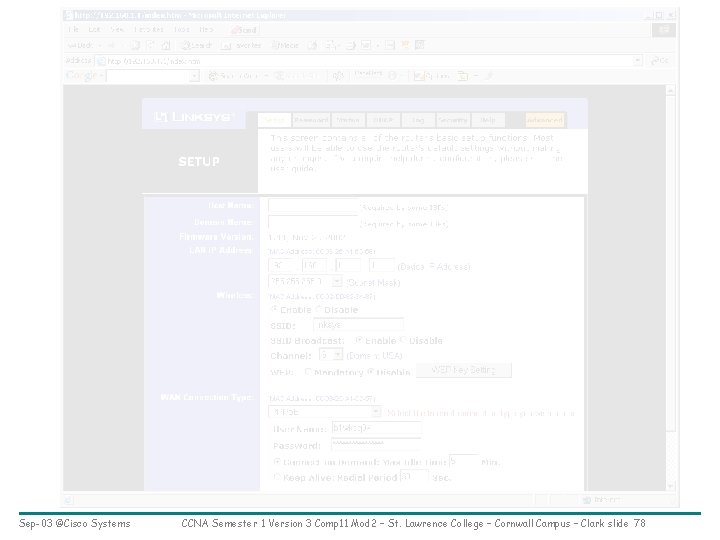The height and width of the screenshot is (540, 720).
Task: Click the Home toolbar icon
Action: coord(166,45)
